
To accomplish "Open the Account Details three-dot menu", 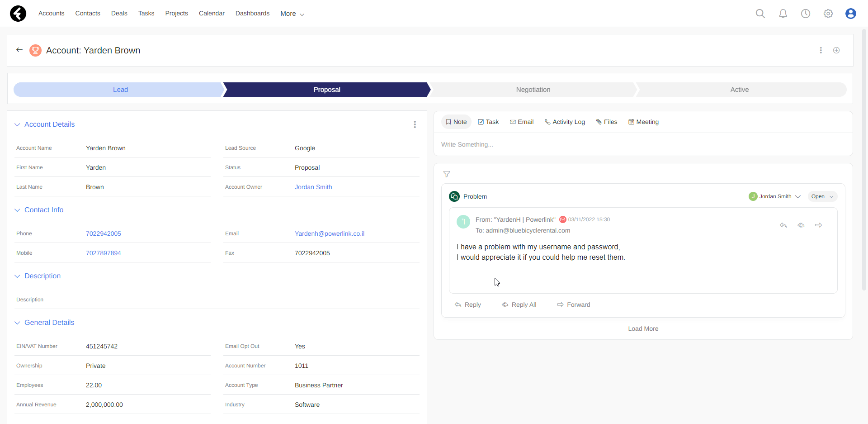I will click(415, 124).
